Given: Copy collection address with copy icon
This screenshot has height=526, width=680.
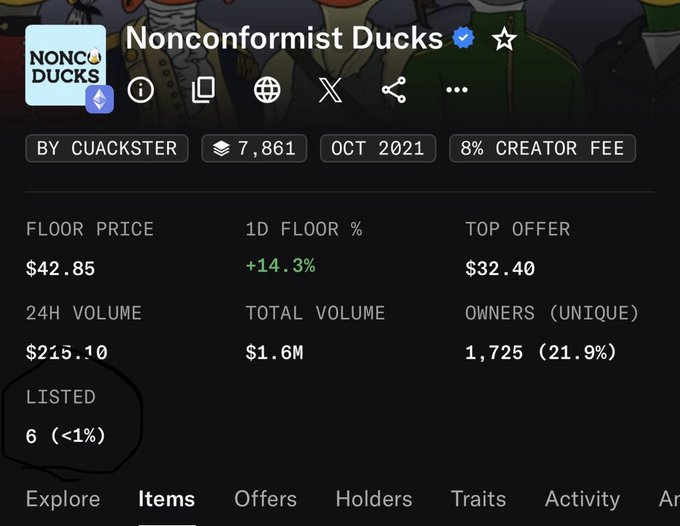Looking at the screenshot, I should tap(203, 90).
